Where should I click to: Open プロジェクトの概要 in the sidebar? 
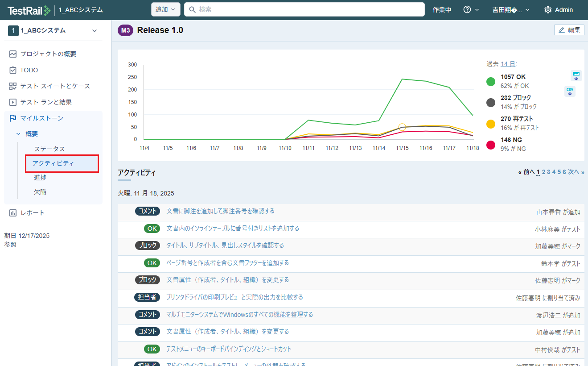(48, 54)
